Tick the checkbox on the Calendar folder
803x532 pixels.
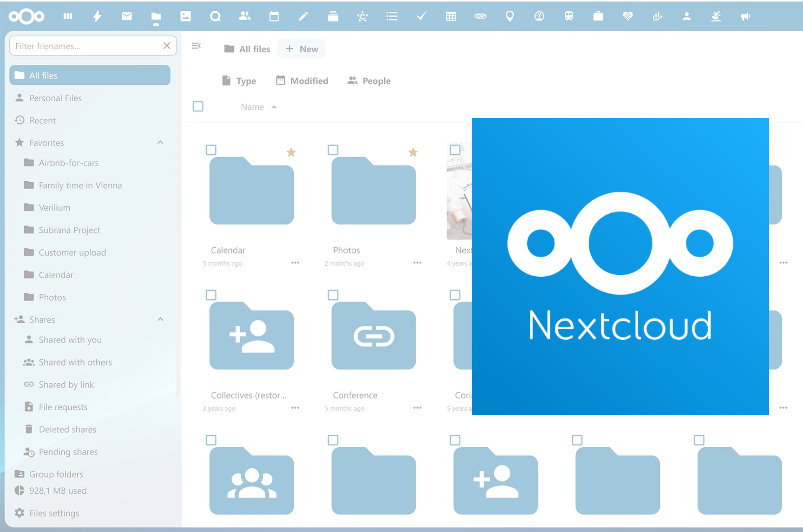pos(211,150)
